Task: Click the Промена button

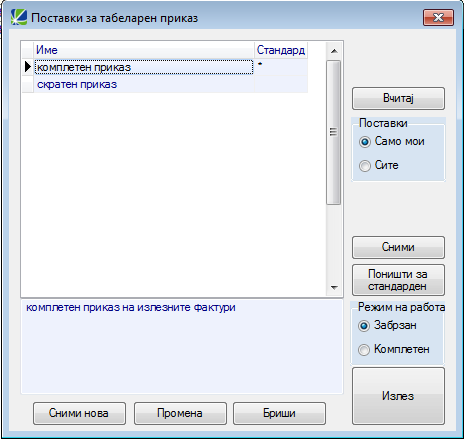Action: pos(180,413)
